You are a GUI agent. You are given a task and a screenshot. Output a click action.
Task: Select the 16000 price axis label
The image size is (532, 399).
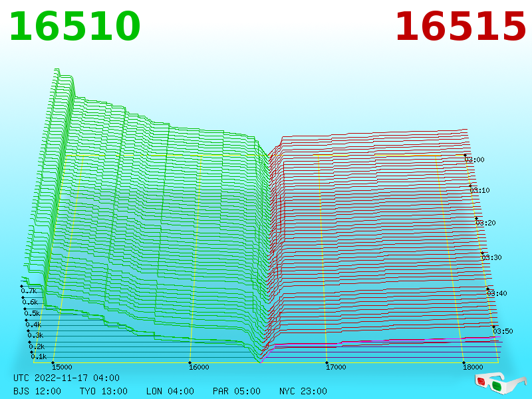199,367
